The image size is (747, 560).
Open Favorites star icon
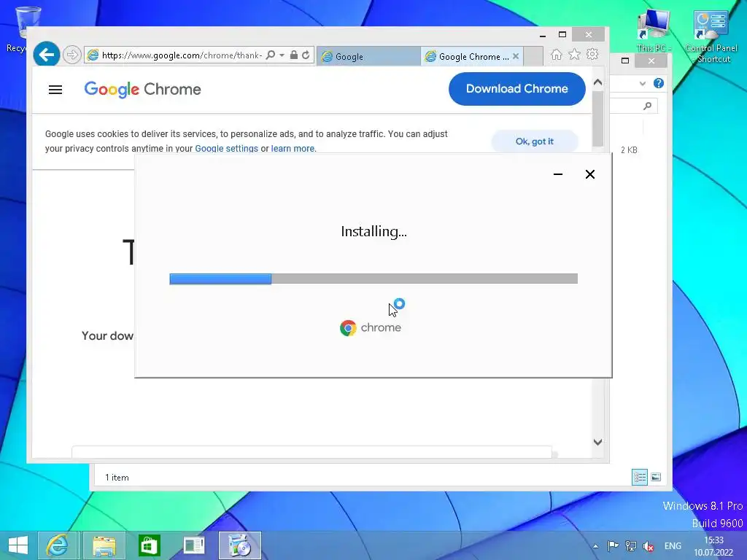coord(575,54)
